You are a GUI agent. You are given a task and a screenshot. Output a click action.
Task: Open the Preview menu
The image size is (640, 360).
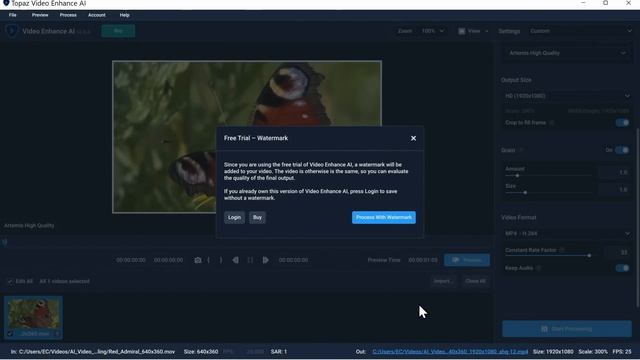click(40, 15)
